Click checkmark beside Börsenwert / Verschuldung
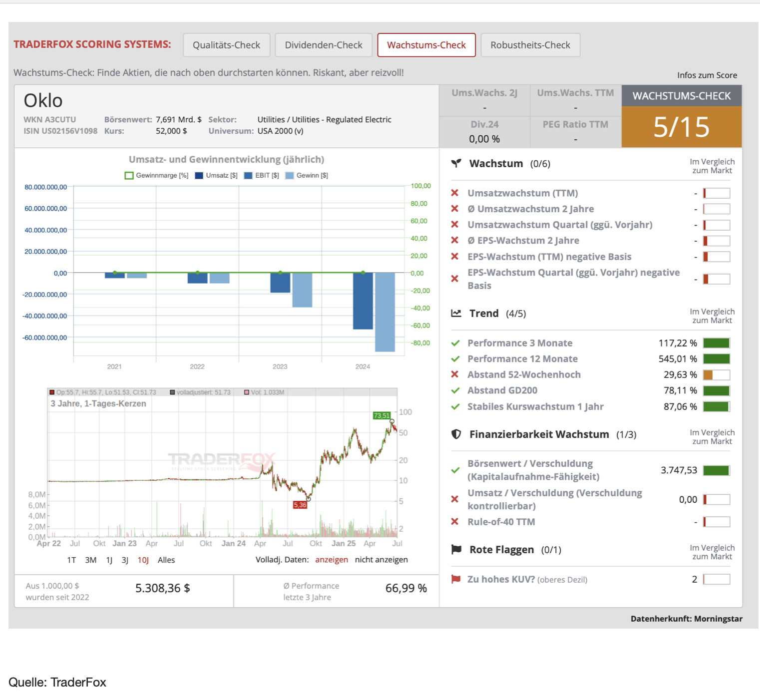Image resolution: width=760 pixels, height=700 pixels. tap(455, 470)
